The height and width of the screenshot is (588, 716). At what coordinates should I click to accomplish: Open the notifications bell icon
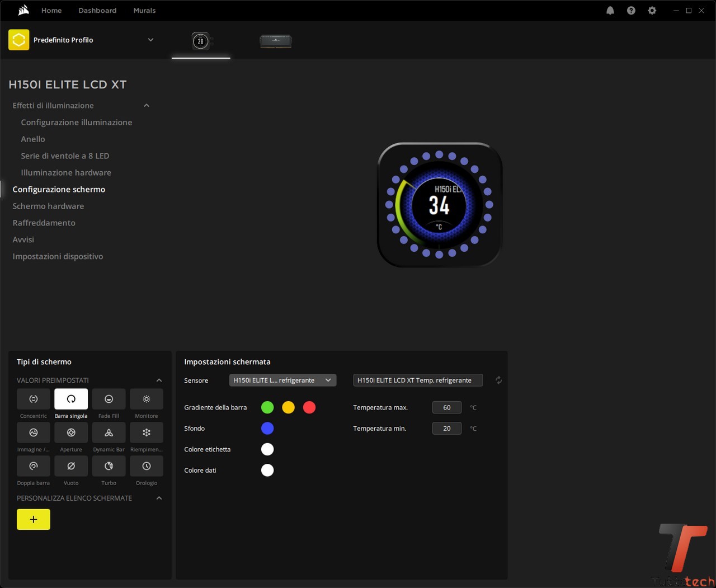point(610,11)
